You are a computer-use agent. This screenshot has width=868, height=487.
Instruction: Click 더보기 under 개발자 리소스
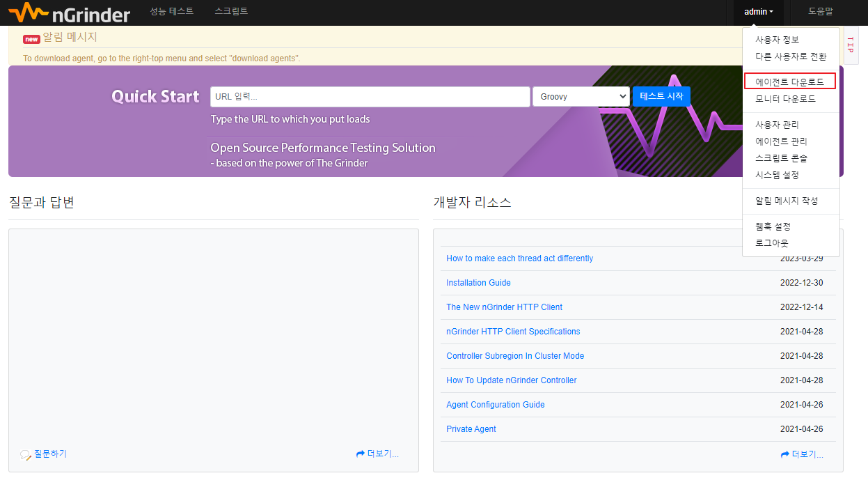803,454
